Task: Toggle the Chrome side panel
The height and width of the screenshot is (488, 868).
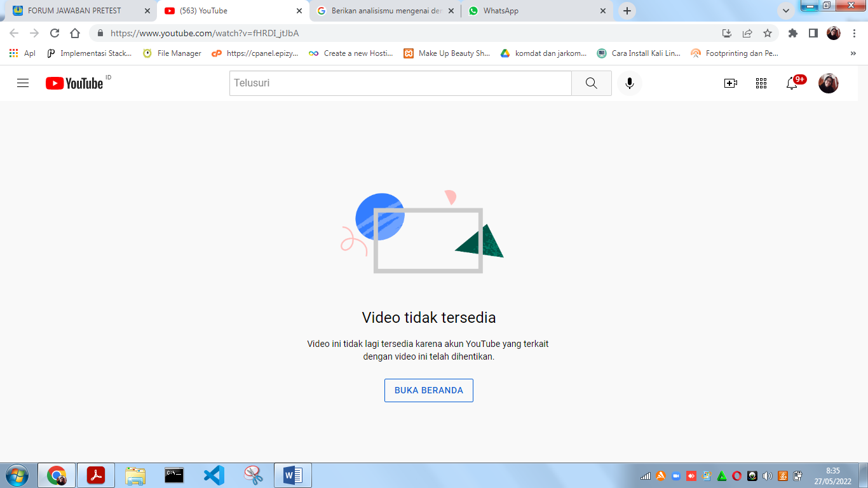Action: point(813,33)
